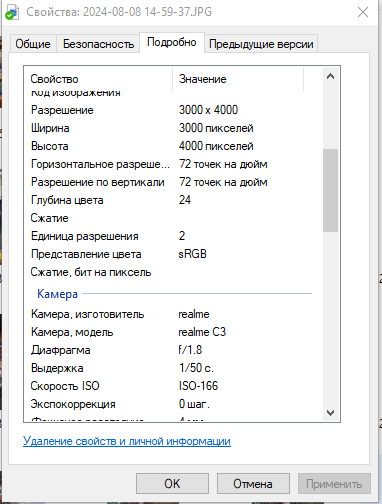The height and width of the screenshot is (504, 382).
Task: Click the value 3000 пикселей
Action: pos(216,128)
